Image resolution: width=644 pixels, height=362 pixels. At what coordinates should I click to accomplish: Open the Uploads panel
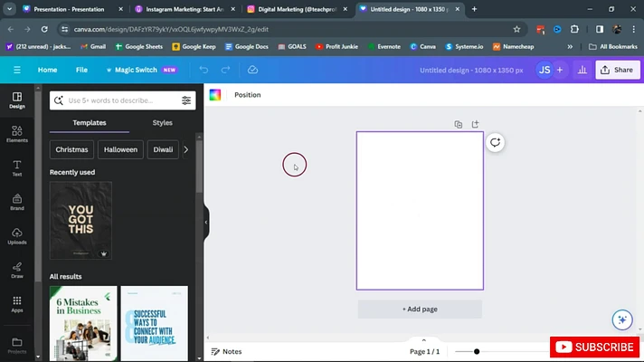[16, 235]
